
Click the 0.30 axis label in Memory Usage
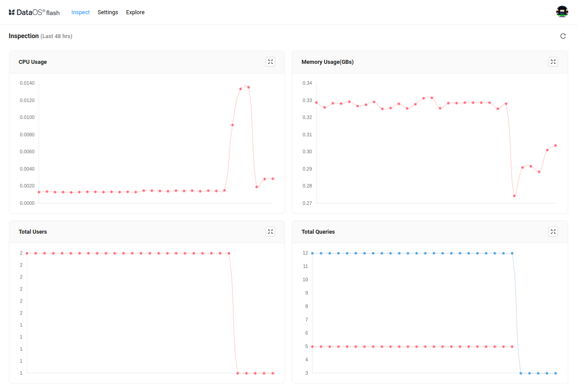[307, 152]
